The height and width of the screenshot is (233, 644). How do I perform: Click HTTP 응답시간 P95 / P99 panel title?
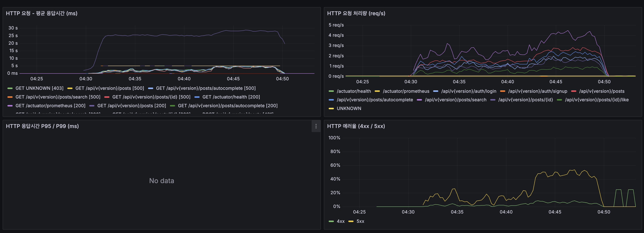coord(42,126)
